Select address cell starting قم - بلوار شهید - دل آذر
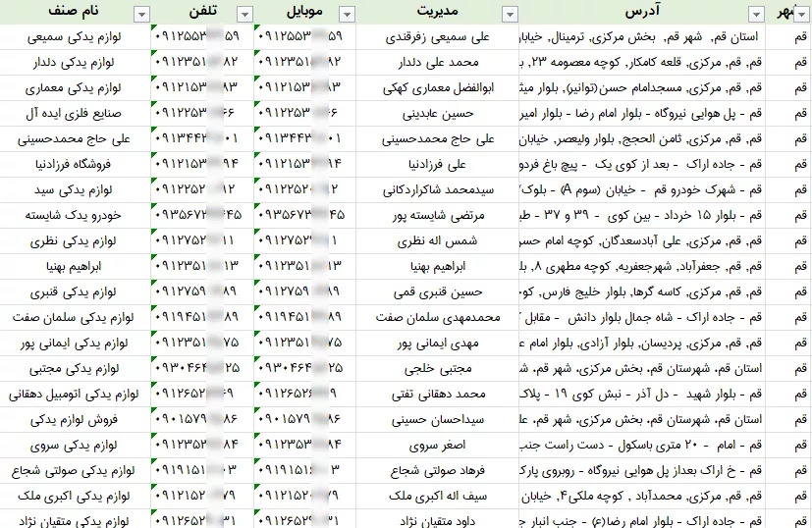Viewport: 812px width, 528px height. click(x=642, y=394)
